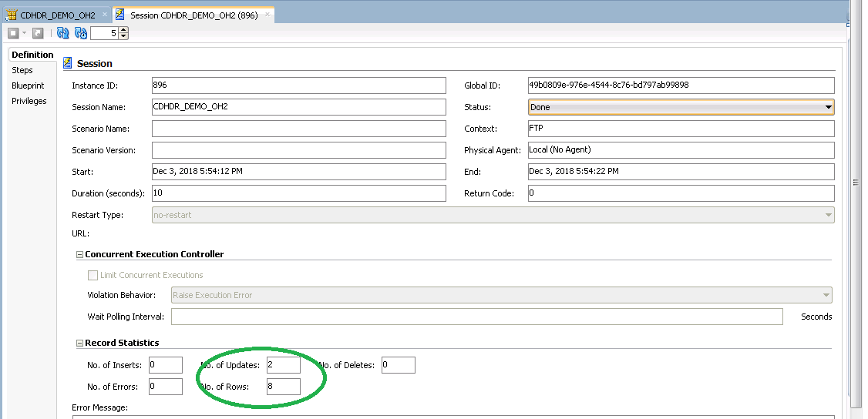Click the No. of Updates field
The width and height of the screenshot is (868, 419).
(284, 365)
